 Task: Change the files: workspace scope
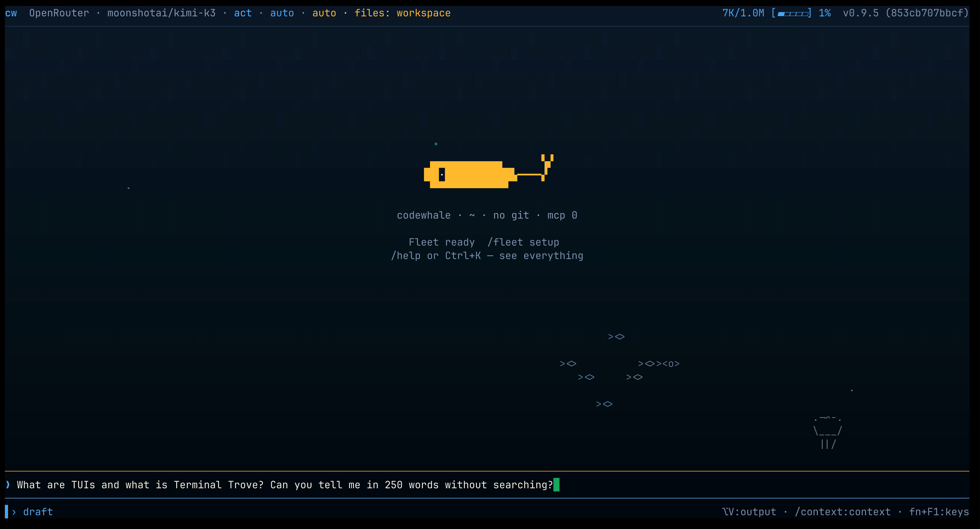pyautogui.click(x=402, y=13)
